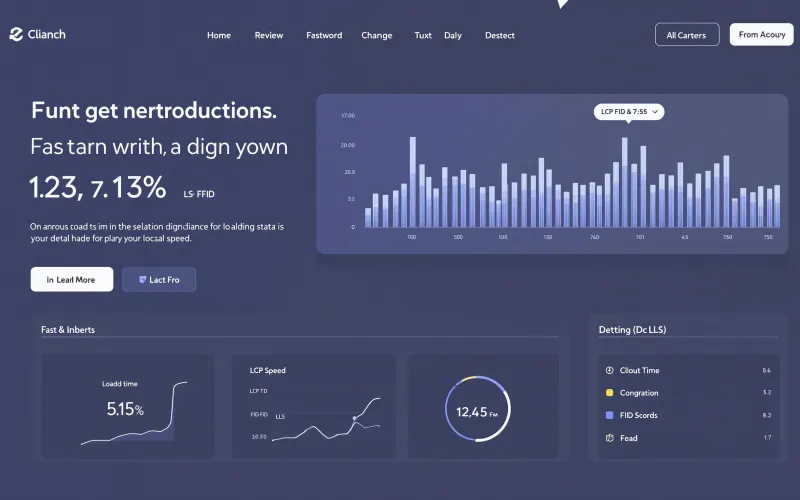Click the All Carters button
This screenshot has width=800, height=500.
coord(687,35)
